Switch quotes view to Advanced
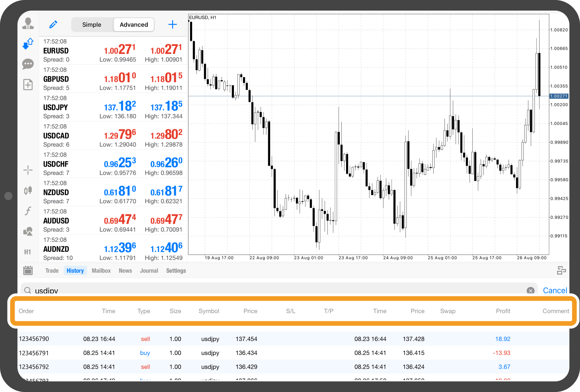This screenshot has width=580, height=392. point(134,25)
